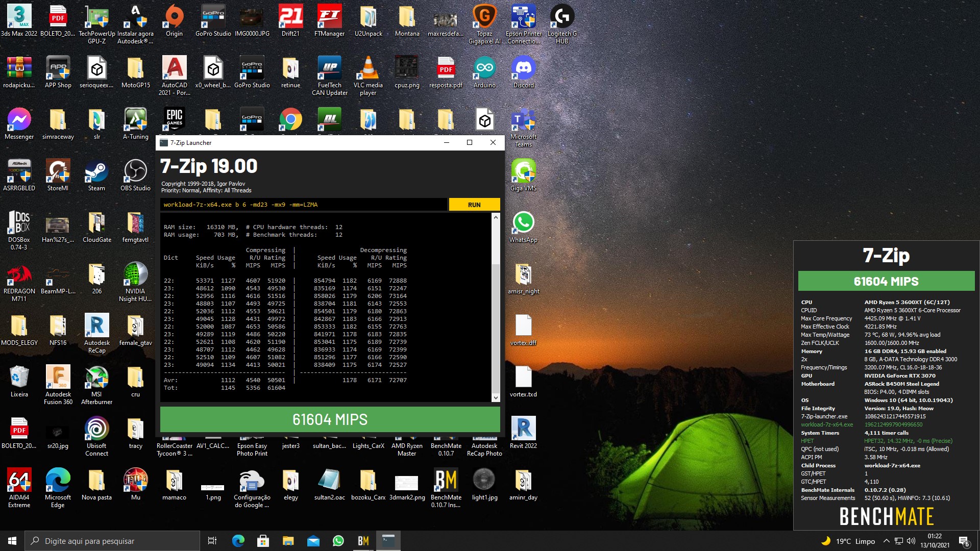Select the REDRAGON M711 desktop icon
980x551 pixels.
pyautogui.click(x=19, y=282)
